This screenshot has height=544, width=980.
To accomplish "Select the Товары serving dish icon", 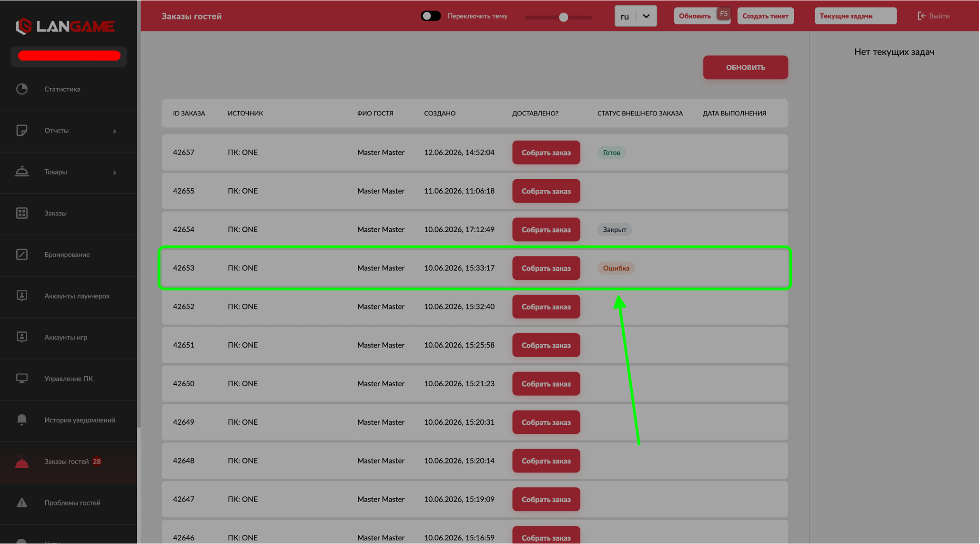I will coord(22,172).
